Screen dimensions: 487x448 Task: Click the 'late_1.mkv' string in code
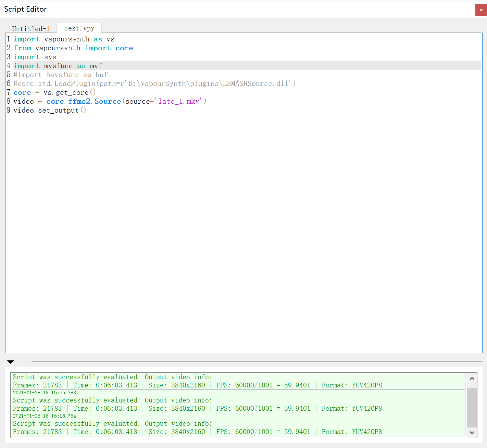click(x=178, y=101)
